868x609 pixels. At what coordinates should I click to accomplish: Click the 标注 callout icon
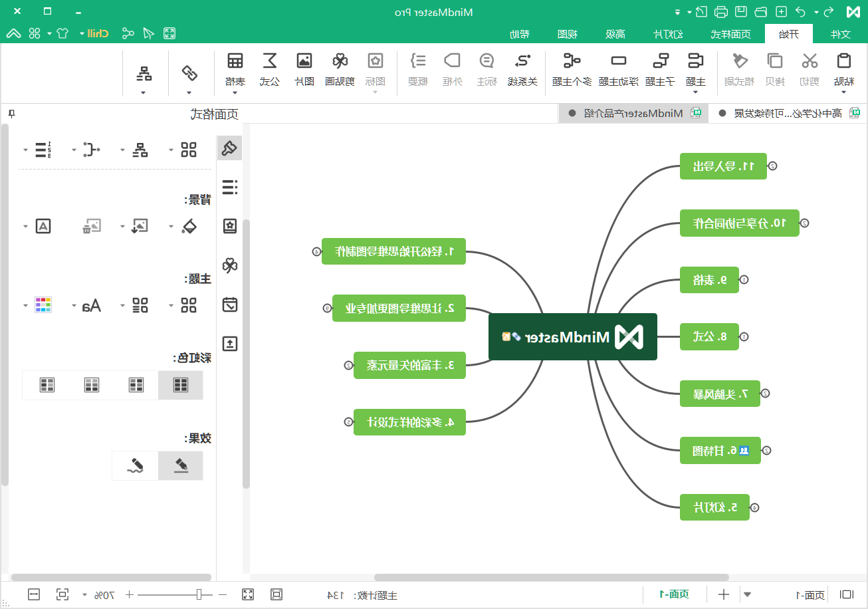[487, 61]
